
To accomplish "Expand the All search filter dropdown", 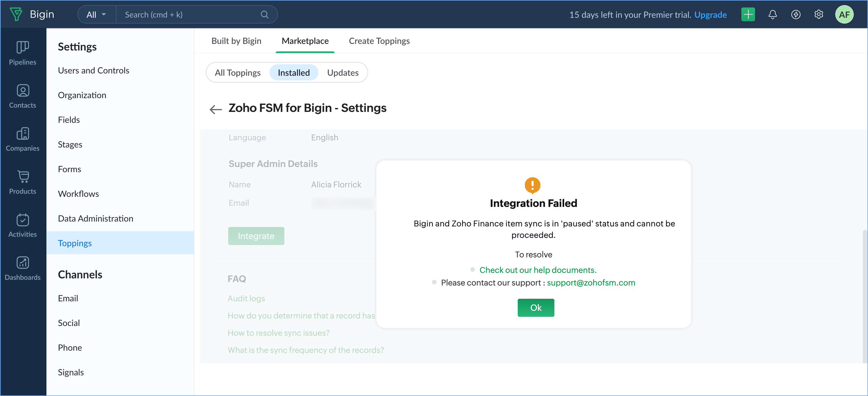I will coord(96,15).
